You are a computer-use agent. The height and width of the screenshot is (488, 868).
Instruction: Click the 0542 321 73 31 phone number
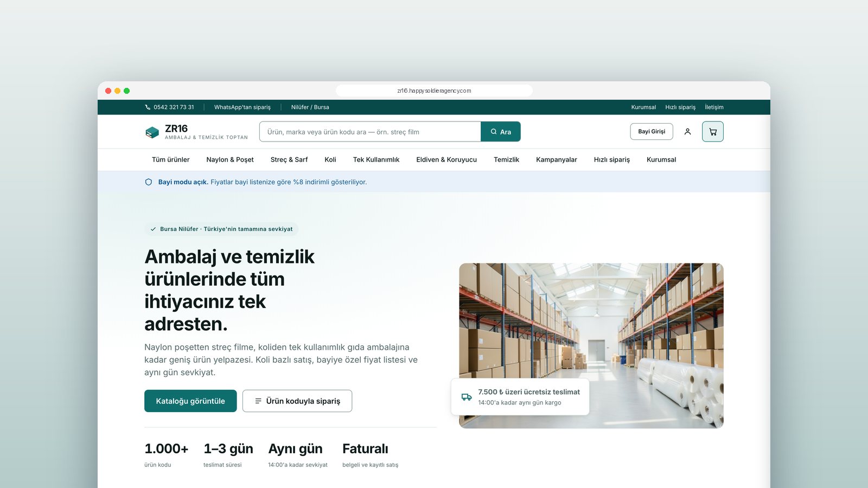[174, 107]
